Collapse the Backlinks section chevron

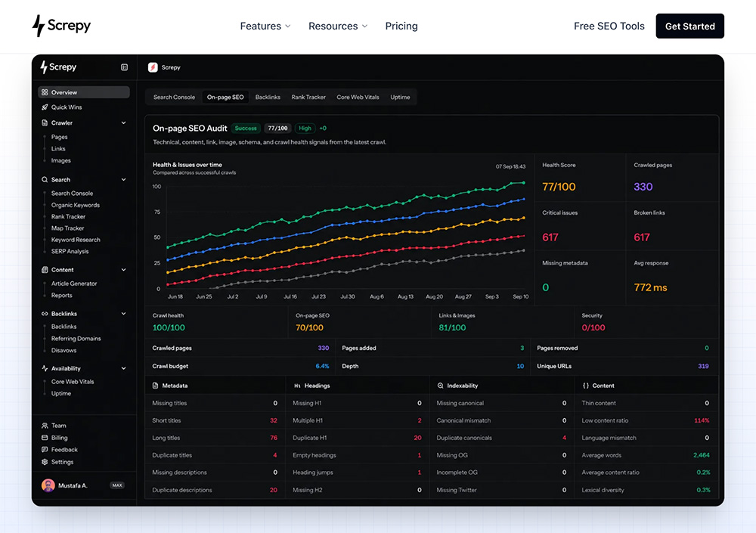123,314
